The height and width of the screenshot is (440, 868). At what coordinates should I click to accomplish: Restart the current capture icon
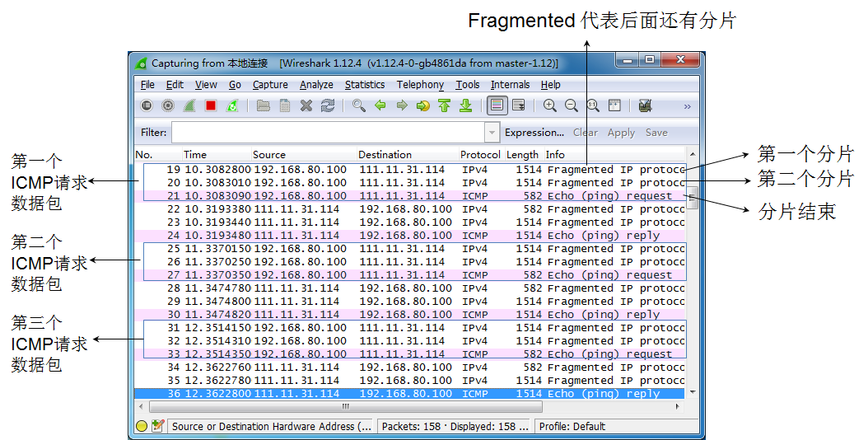(232, 105)
